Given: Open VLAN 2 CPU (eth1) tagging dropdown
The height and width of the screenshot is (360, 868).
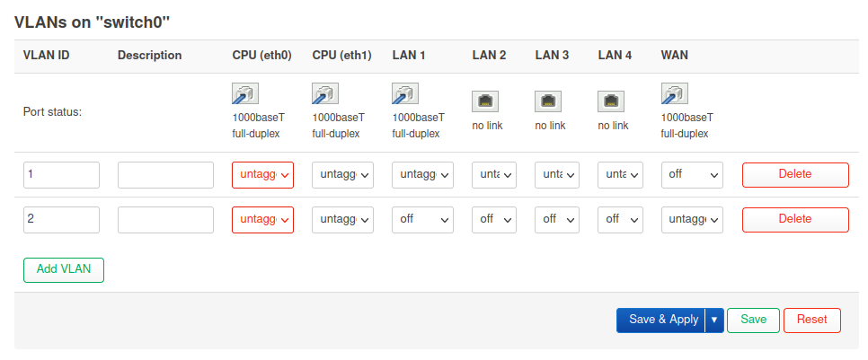Looking at the screenshot, I should 343,220.
